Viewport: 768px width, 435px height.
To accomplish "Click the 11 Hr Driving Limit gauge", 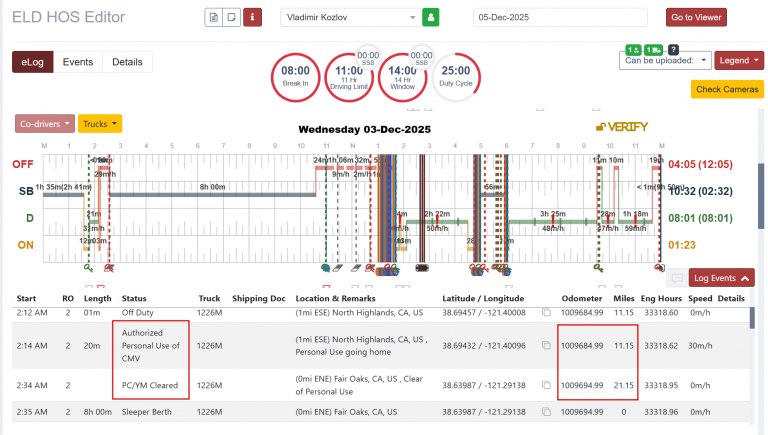I will pos(349,77).
